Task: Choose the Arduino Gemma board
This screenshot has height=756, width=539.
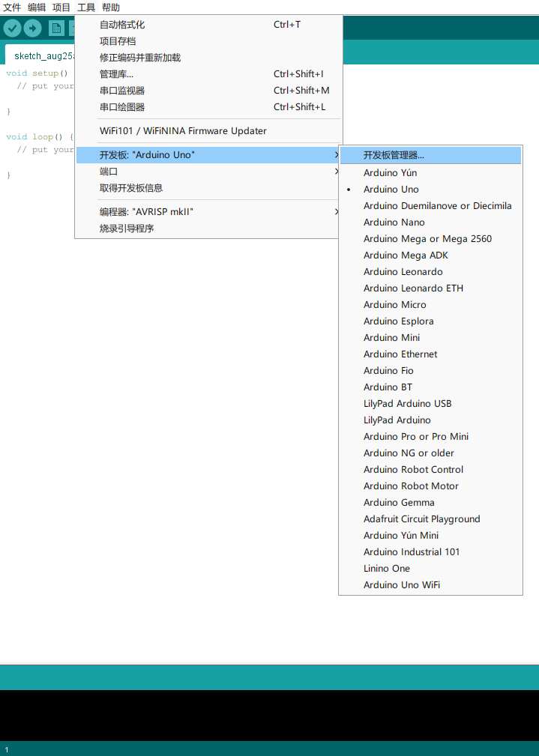Action: pyautogui.click(x=430, y=502)
